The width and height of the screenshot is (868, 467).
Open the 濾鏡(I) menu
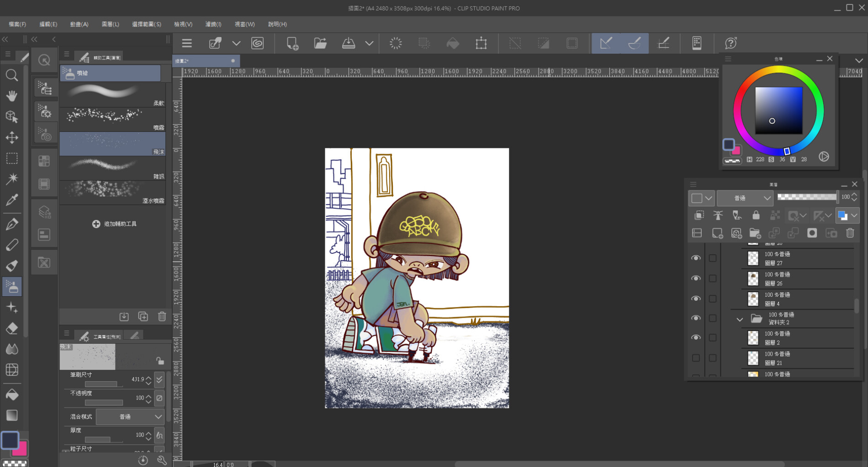(x=213, y=24)
